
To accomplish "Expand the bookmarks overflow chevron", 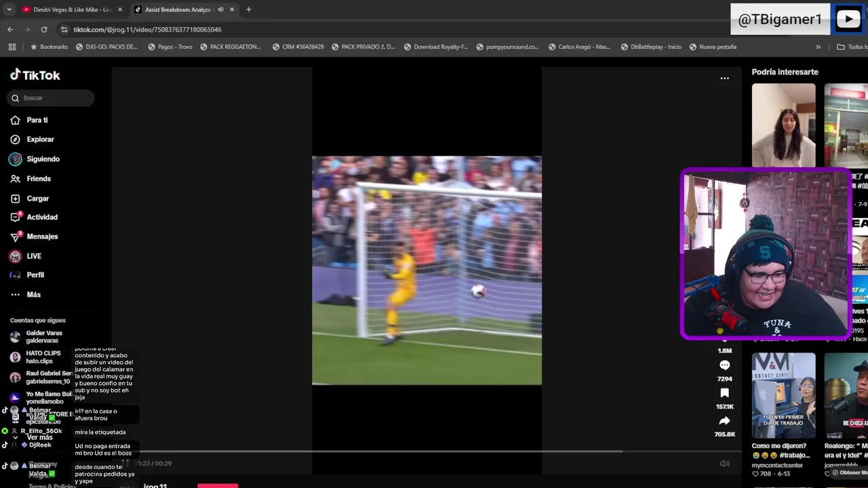I will click(x=818, y=47).
